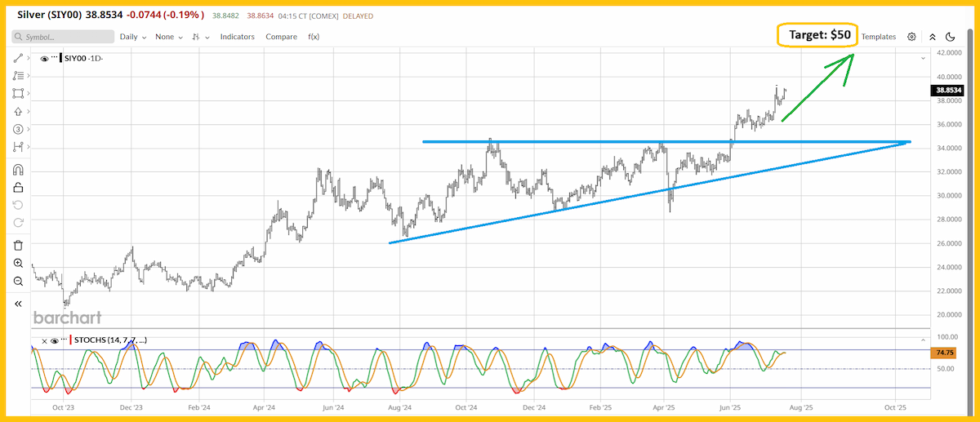Image resolution: width=980 pixels, height=422 pixels.
Task: Select the rectangle shapes drawing tool
Action: click(17, 93)
